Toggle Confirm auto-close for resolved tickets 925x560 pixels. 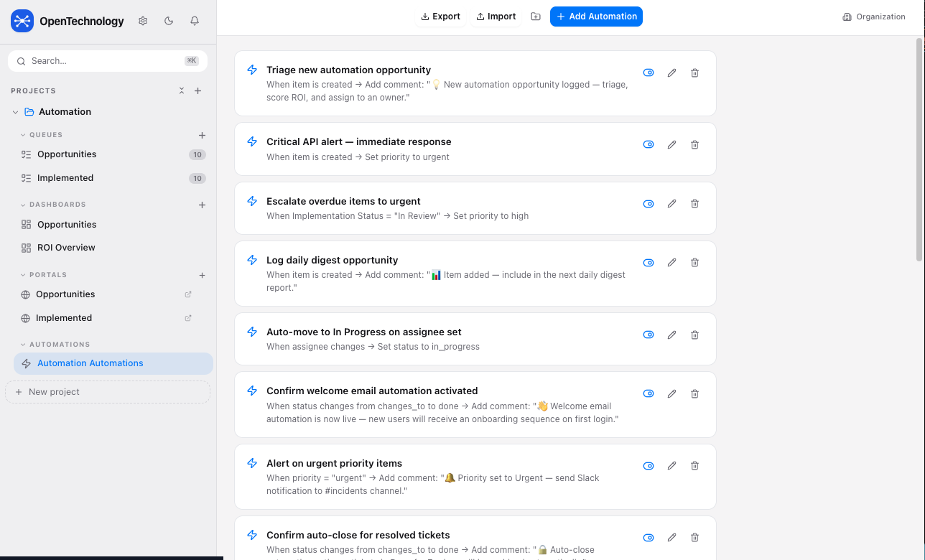(x=649, y=538)
